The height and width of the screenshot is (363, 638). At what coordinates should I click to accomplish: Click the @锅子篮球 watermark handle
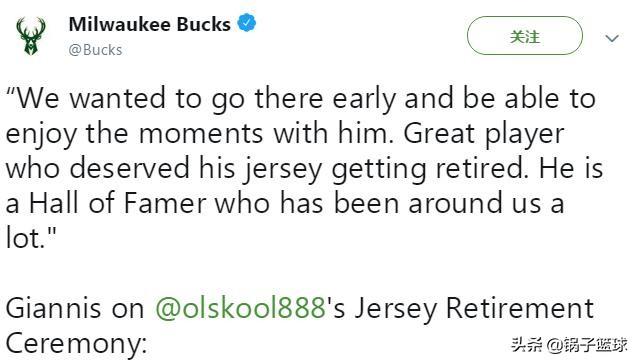(587, 345)
